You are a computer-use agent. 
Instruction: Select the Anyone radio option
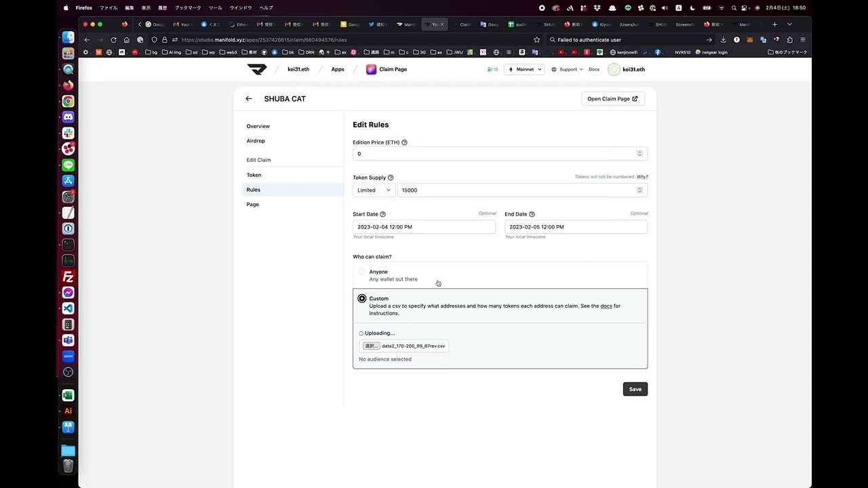(362, 272)
